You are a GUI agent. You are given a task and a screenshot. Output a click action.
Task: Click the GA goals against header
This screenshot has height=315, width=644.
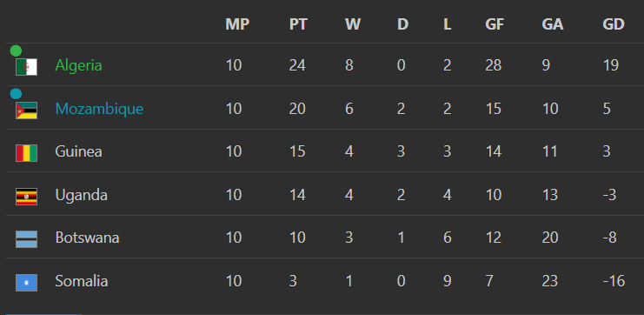click(x=553, y=24)
